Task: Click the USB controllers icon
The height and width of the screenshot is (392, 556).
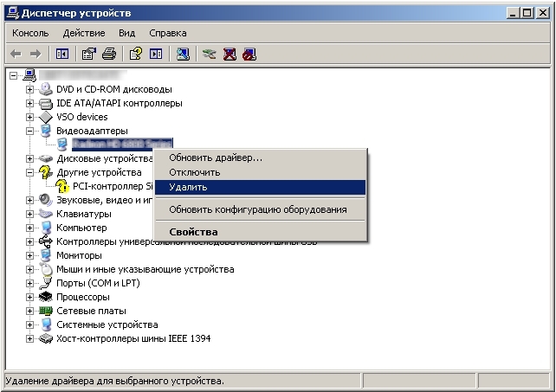Action: pos(45,241)
